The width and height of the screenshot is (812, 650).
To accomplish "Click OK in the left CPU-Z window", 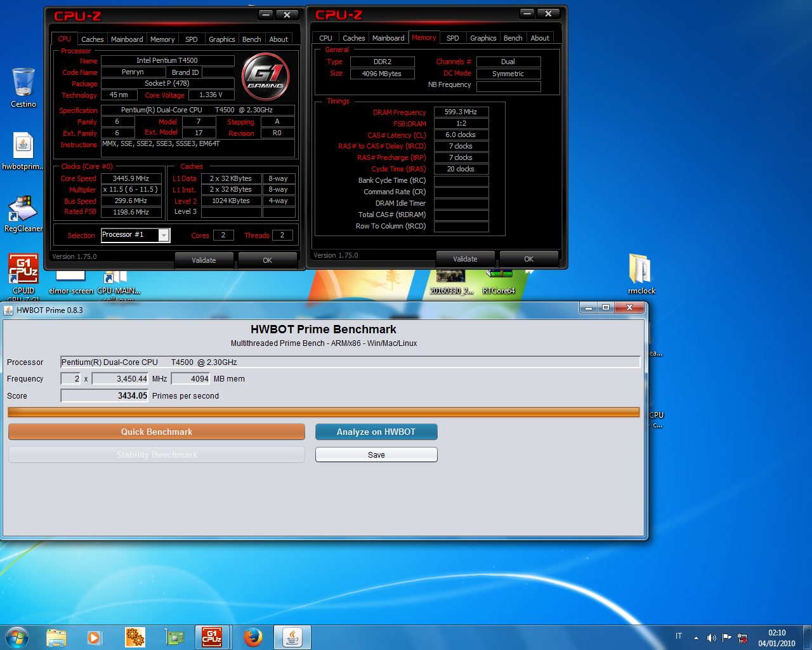I will pos(268,260).
